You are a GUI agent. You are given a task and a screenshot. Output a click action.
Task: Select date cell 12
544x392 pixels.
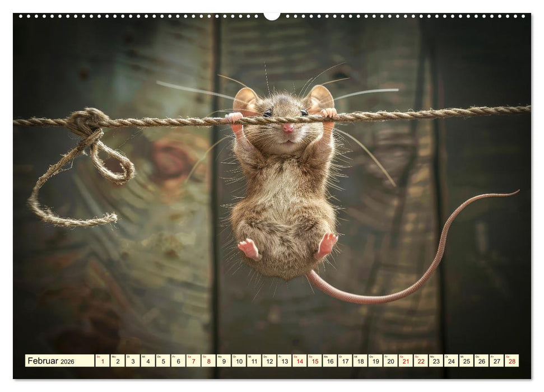269,361
